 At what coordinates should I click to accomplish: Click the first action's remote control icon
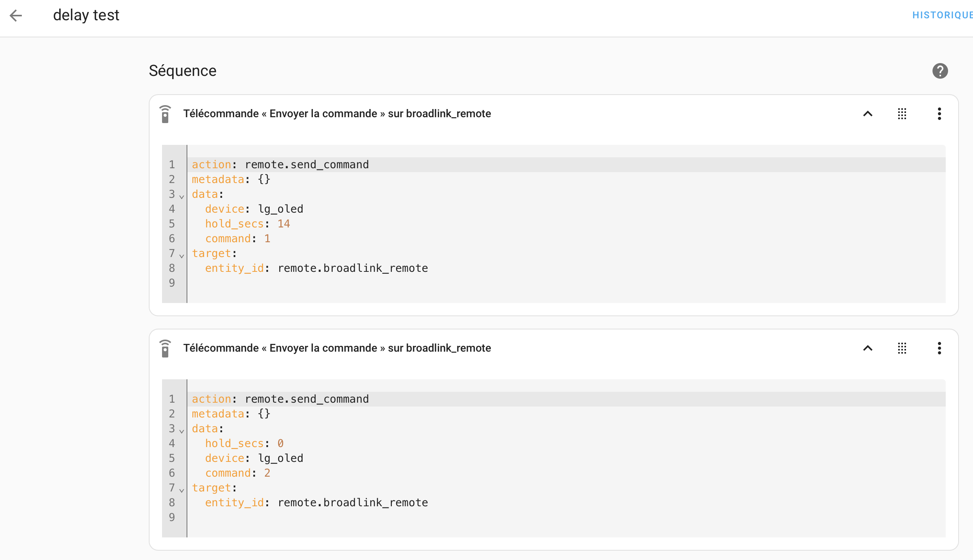(165, 114)
